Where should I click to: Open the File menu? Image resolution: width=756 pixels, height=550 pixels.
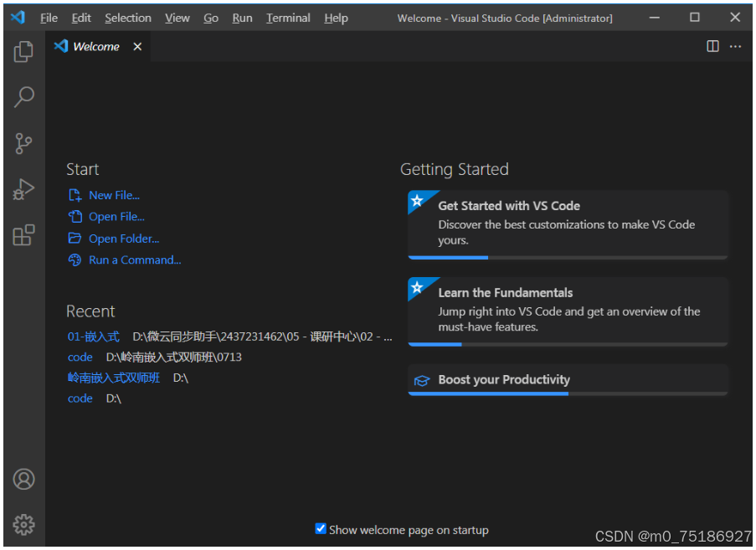pos(49,18)
